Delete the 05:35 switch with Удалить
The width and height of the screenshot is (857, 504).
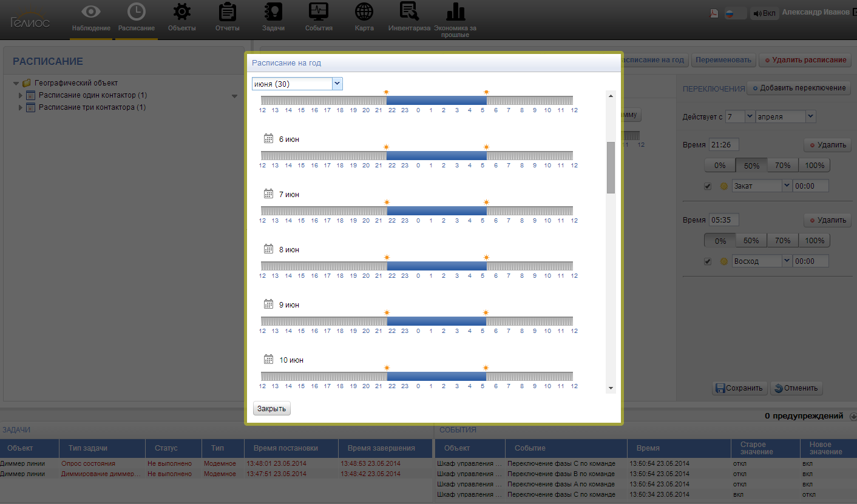click(x=827, y=220)
